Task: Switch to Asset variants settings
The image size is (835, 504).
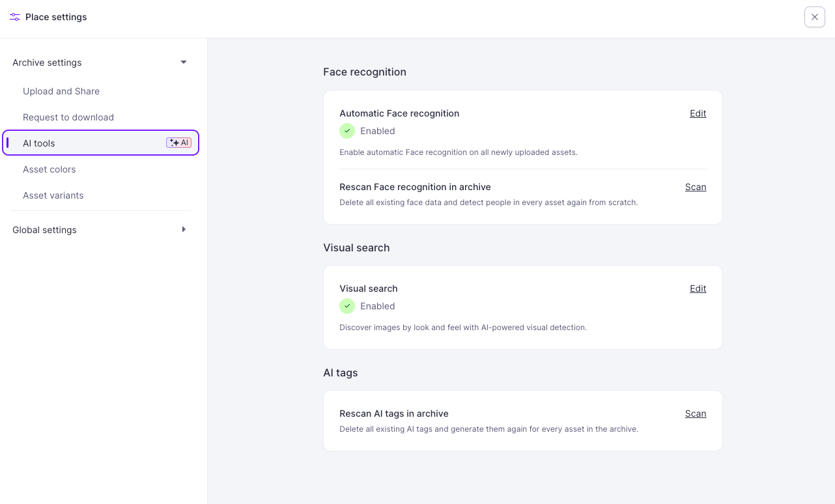Action: (x=53, y=195)
